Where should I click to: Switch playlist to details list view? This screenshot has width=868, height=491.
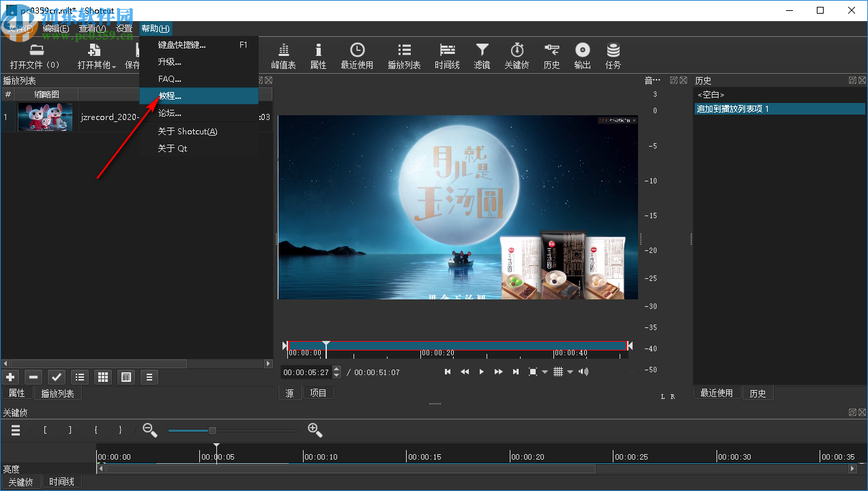[x=80, y=377]
